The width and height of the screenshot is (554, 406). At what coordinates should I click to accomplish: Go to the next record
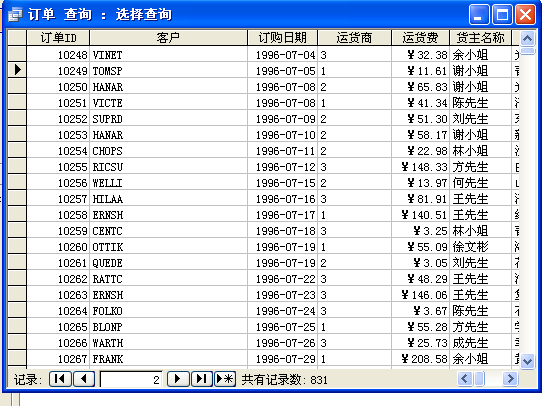click(x=178, y=379)
